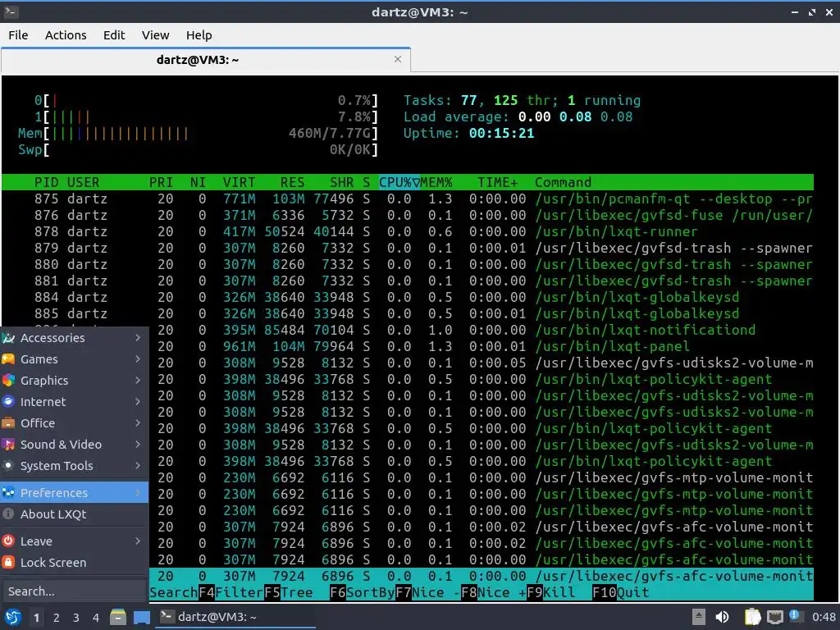840x630 pixels.
Task: Expand the Office submenu
Action: pos(75,423)
